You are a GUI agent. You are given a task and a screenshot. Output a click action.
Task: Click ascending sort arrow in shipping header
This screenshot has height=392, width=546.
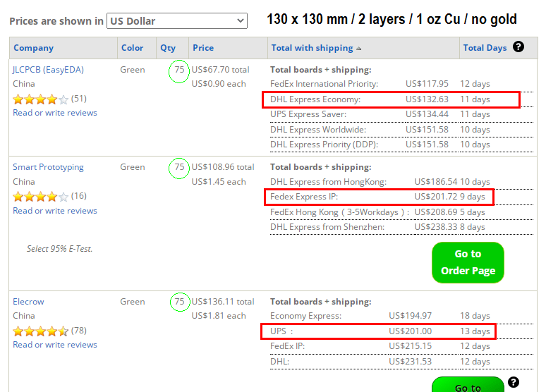358,49
